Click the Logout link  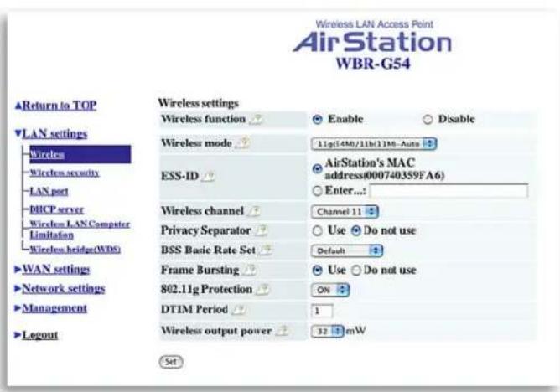pyautogui.click(x=36, y=335)
